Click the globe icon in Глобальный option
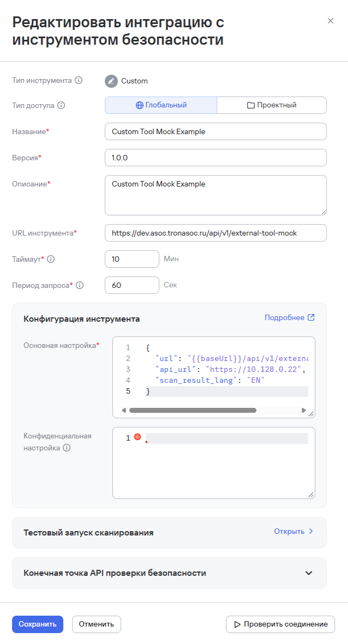Image resolution: width=348 pixels, height=644 pixels. tap(140, 106)
